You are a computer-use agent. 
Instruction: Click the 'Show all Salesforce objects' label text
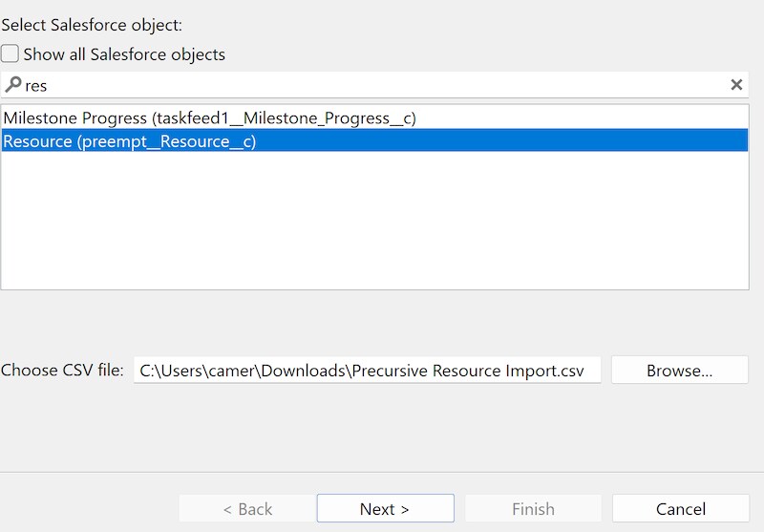124,54
